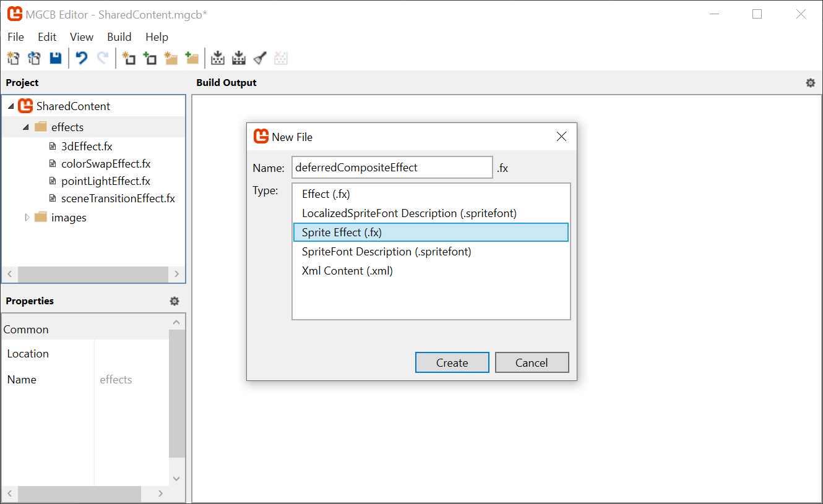The height and width of the screenshot is (504, 823).
Task: Select Xml Content (.xml) file type
Action: point(347,270)
